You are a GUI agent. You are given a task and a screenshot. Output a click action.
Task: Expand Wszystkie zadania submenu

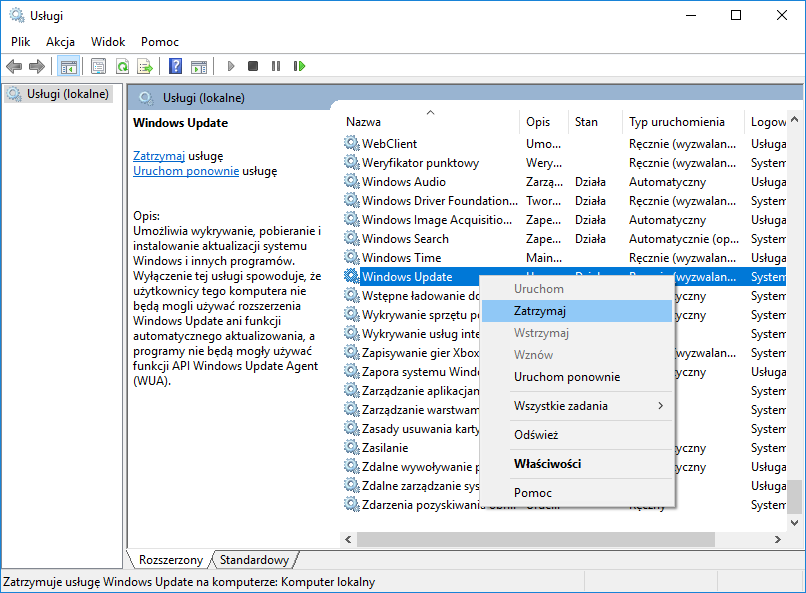pyautogui.click(x=577, y=406)
